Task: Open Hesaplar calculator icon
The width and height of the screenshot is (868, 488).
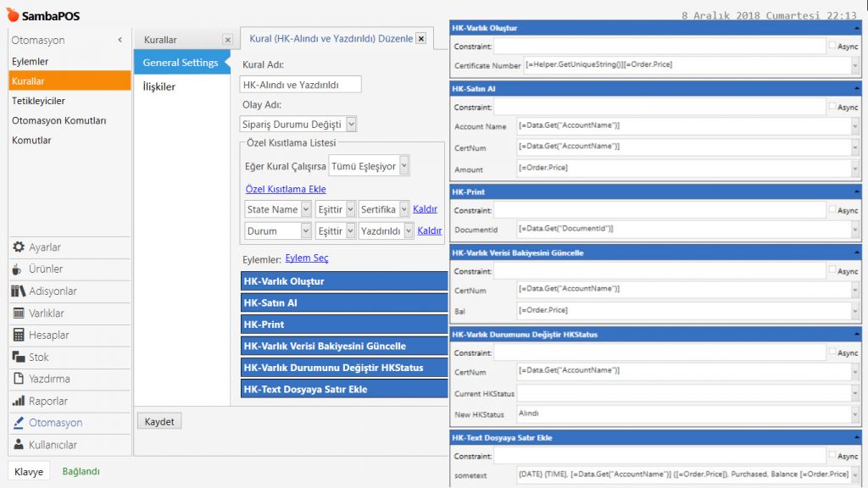Action: pyautogui.click(x=18, y=335)
